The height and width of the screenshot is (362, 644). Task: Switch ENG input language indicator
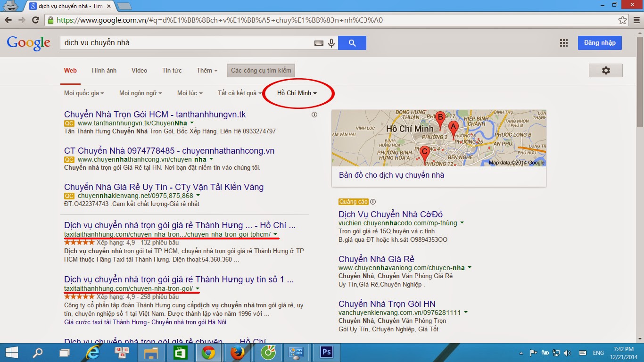point(598,353)
